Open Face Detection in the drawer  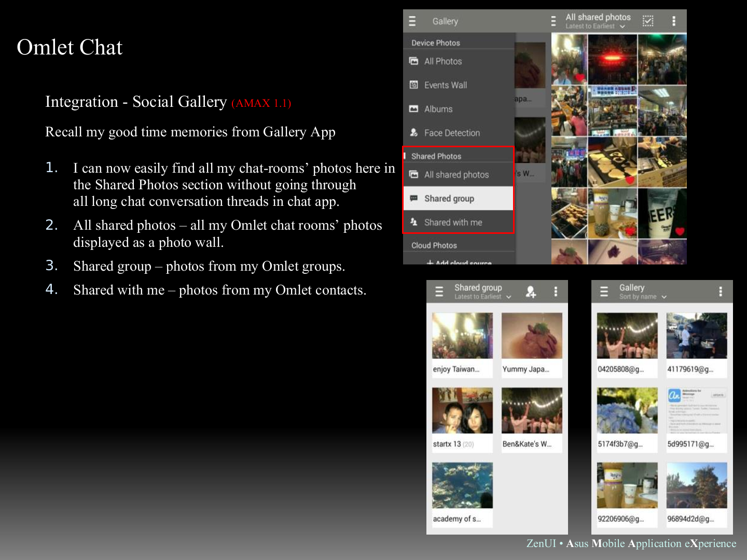[x=451, y=133]
